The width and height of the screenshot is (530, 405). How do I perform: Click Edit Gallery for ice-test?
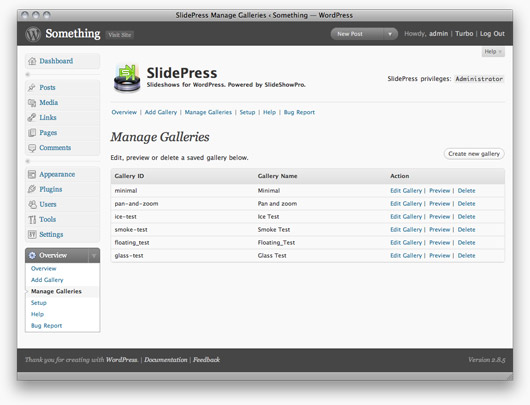click(406, 217)
